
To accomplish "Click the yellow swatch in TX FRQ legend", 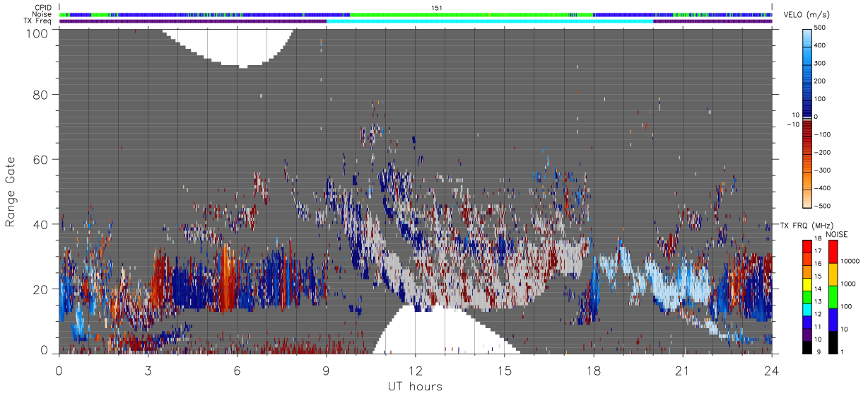I will pyautogui.click(x=806, y=283).
